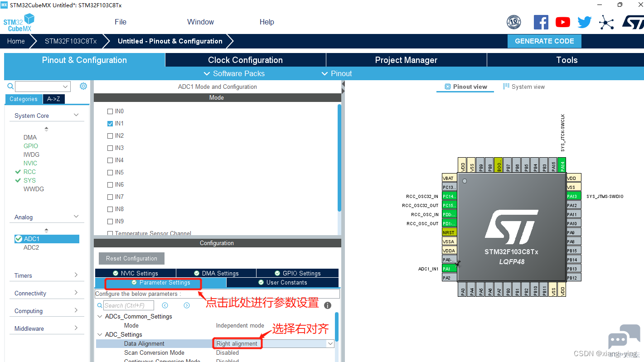Open the categories settings gear icon
This screenshot has width=644, height=362.
(x=83, y=86)
